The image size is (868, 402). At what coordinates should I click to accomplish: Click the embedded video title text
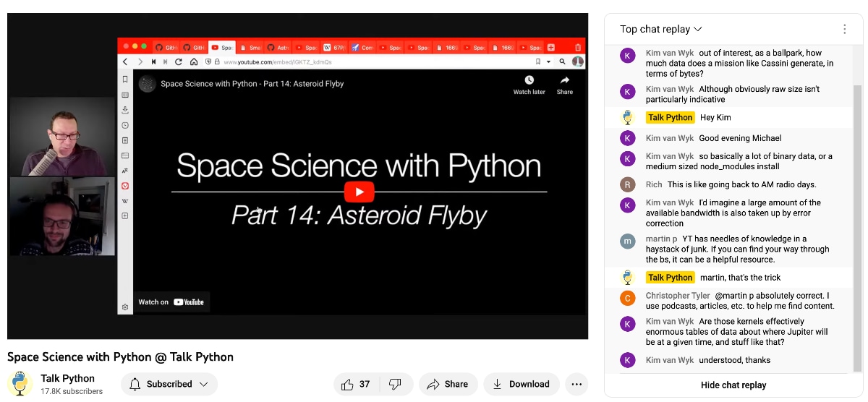pos(252,84)
